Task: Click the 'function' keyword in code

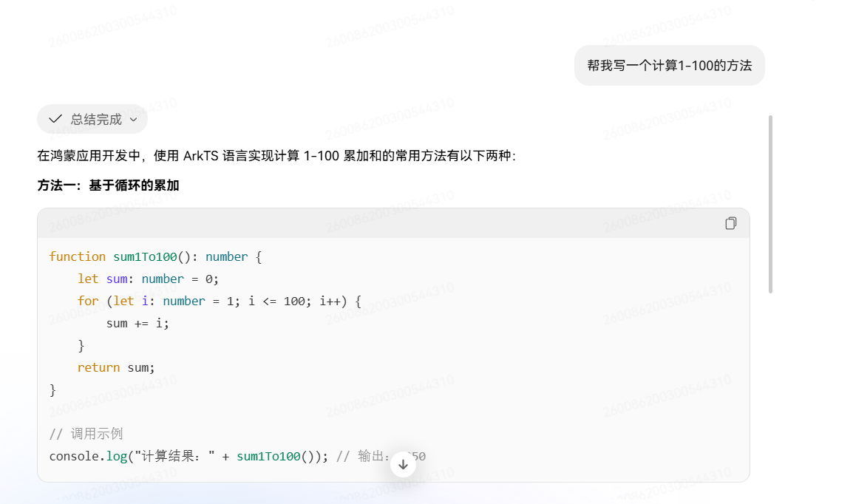Action: (78, 256)
